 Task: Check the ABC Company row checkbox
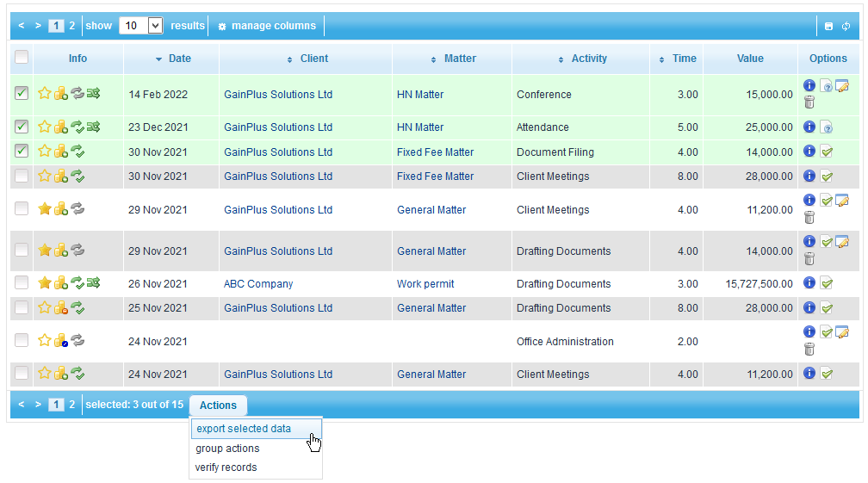click(x=22, y=282)
